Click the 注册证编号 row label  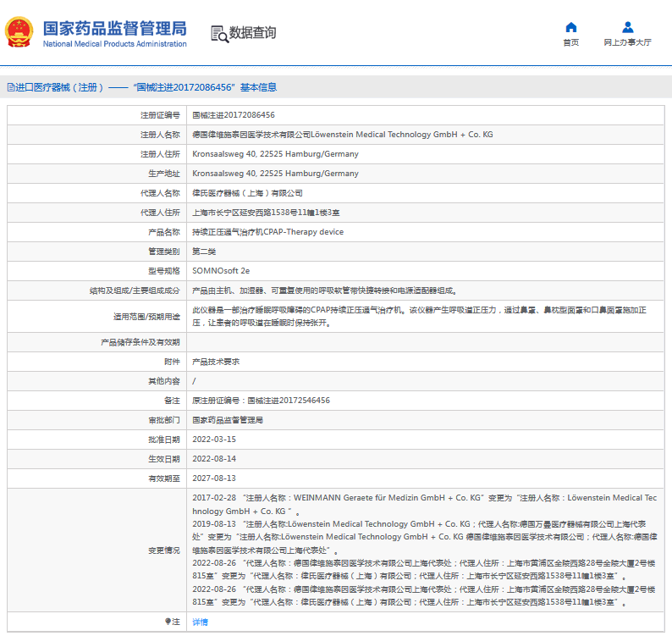coord(160,115)
